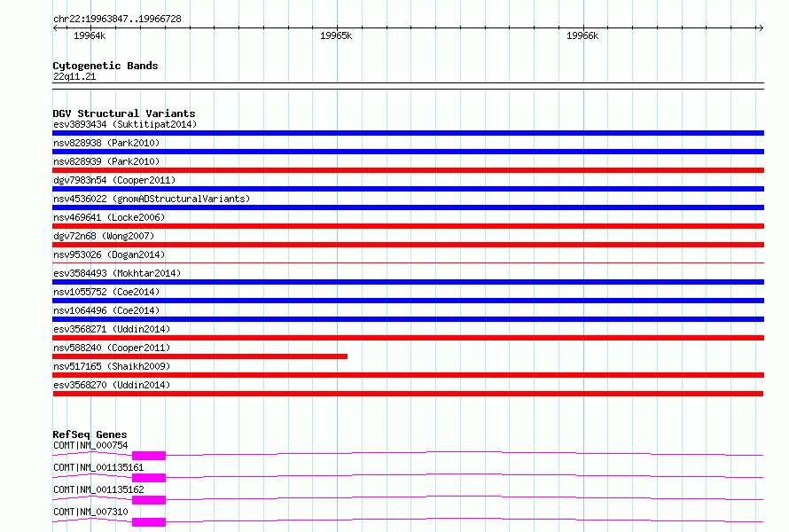Viewport: 789px width, 532px height.
Task: Click the 19965k ruler tick label
Action: 336,35
